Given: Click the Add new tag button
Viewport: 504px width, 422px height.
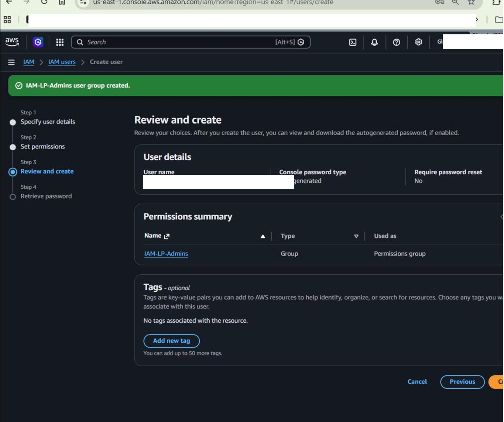Looking at the screenshot, I should pyautogui.click(x=172, y=341).
